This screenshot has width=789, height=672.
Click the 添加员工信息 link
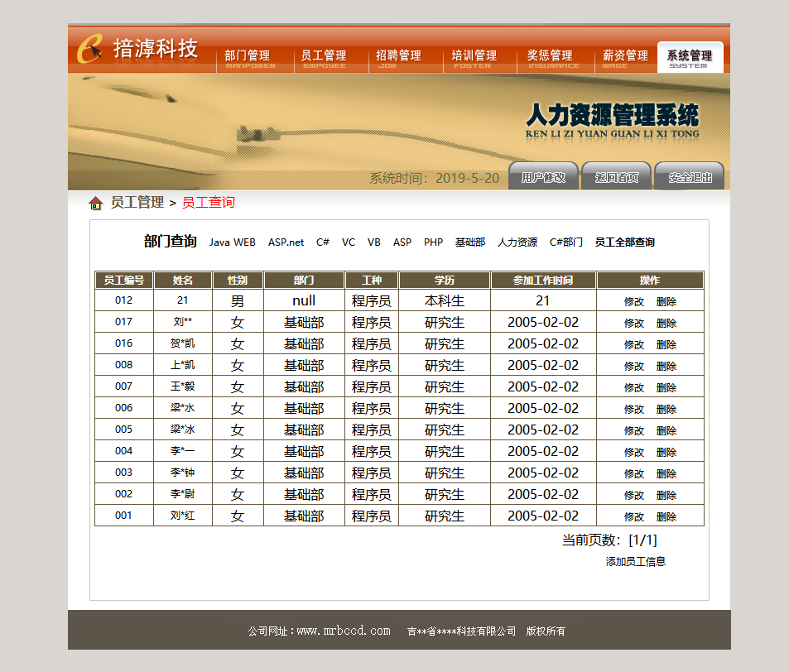click(x=636, y=562)
